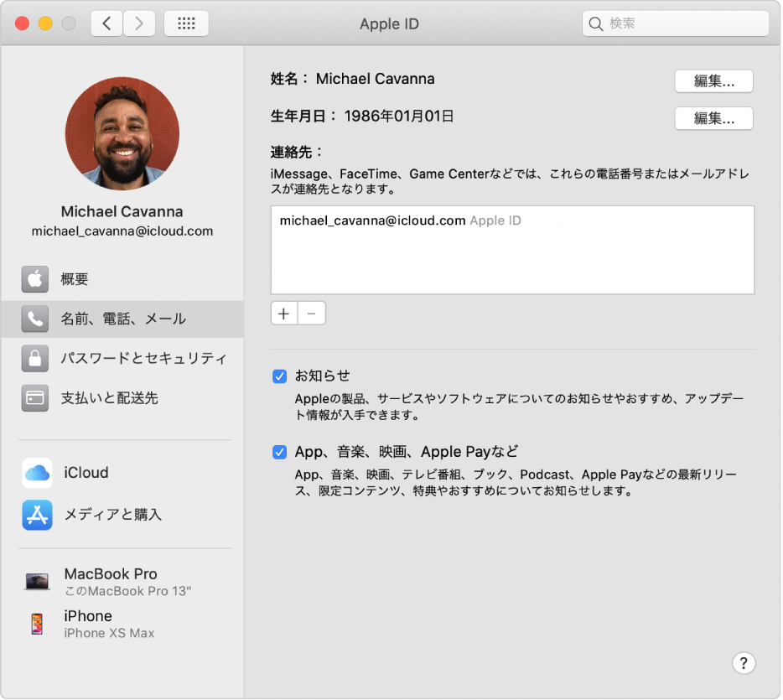Open the Show All preferences grid icon

186,23
